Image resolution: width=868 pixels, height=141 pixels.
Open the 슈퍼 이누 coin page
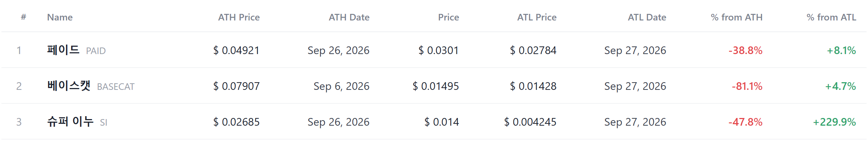pyautogui.click(x=70, y=121)
